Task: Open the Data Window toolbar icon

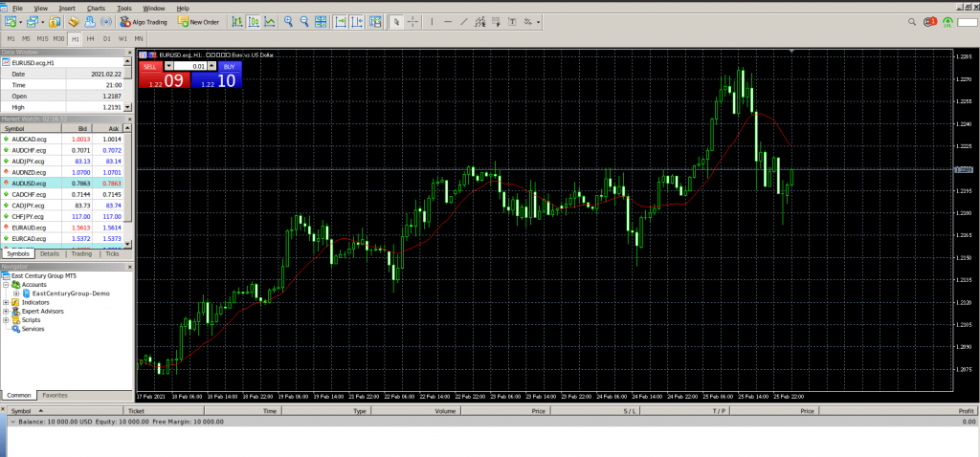Action: (x=74, y=22)
